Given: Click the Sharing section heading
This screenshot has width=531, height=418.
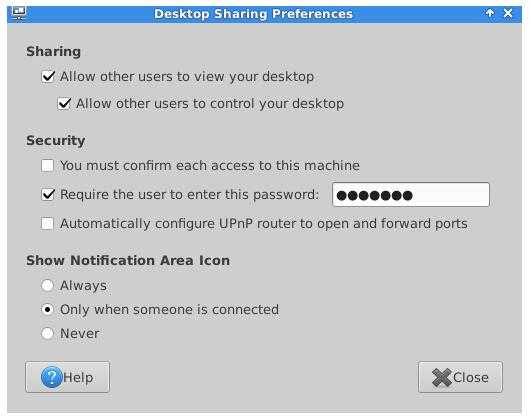Looking at the screenshot, I should 54,51.
